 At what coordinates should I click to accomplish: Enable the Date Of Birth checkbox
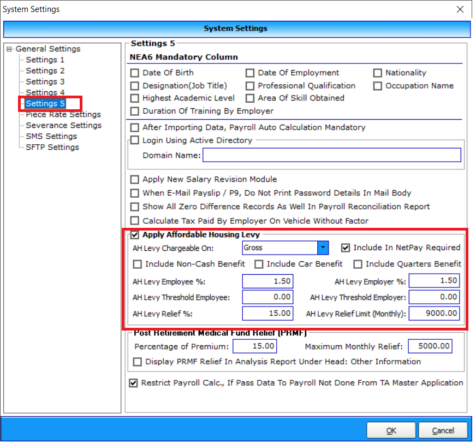coord(135,73)
